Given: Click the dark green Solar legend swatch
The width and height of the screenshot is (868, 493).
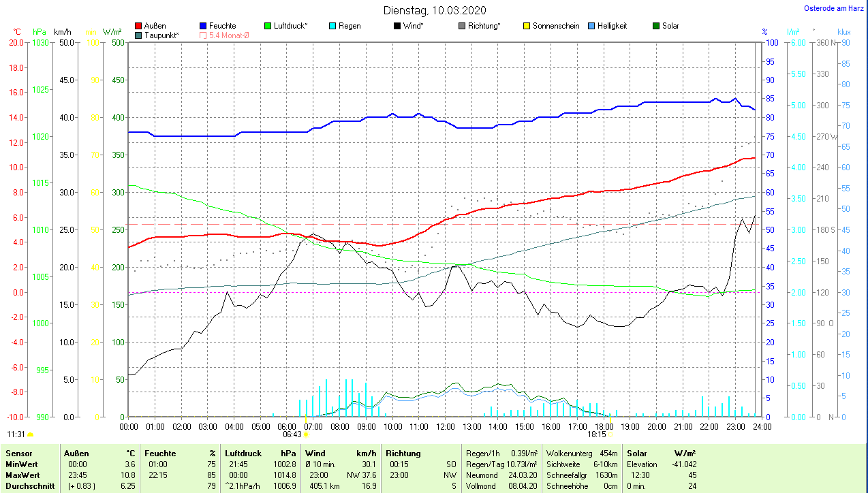Looking at the screenshot, I should point(656,26).
